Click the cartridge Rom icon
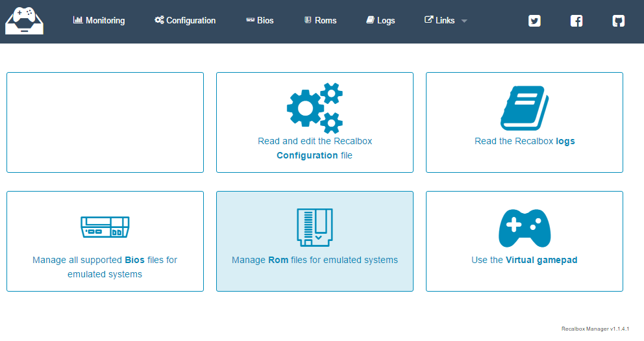 tap(315, 227)
